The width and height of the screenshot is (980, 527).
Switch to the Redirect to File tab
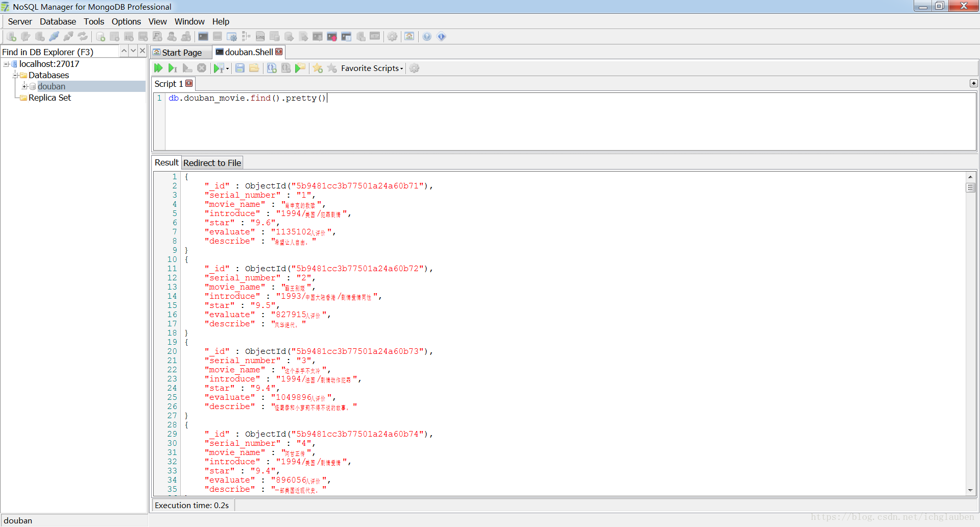click(212, 163)
